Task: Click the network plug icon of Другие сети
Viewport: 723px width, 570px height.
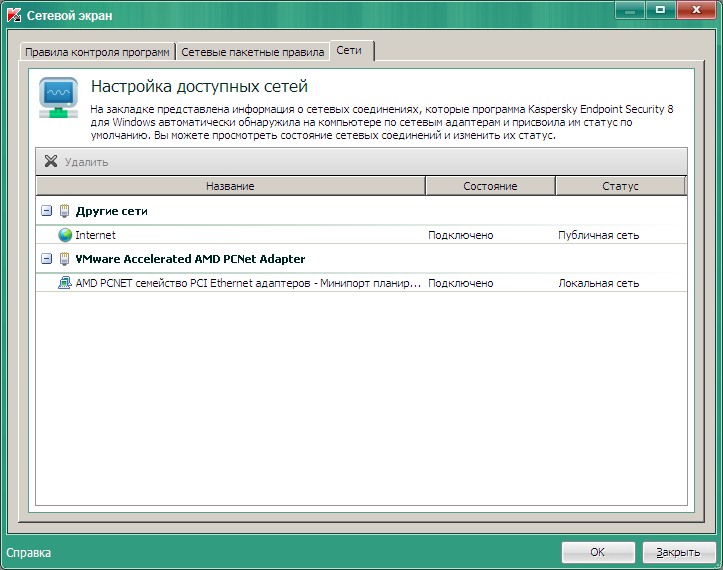Action: pos(65,211)
